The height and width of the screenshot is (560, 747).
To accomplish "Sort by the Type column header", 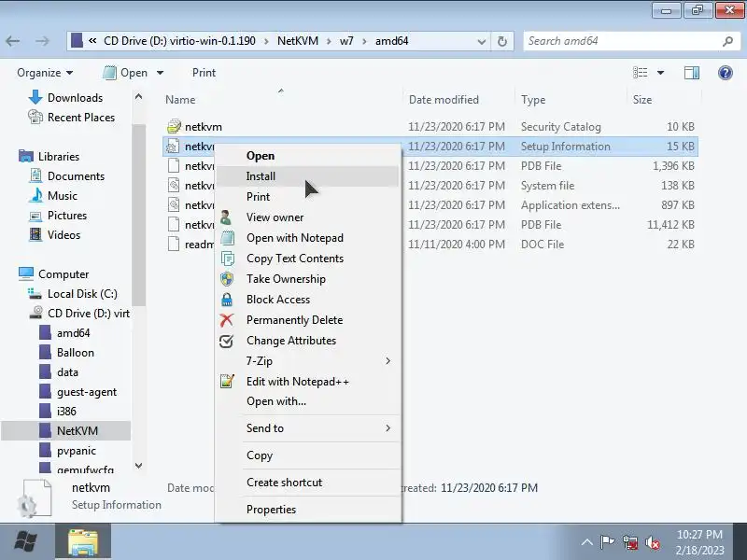I will (571, 100).
